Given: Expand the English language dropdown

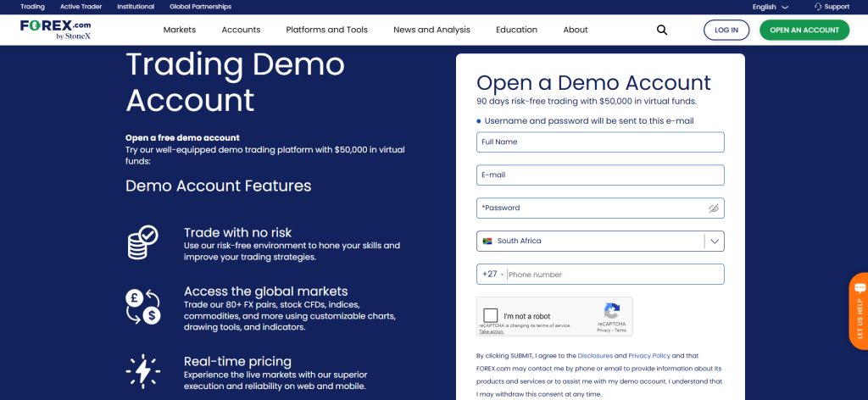Looking at the screenshot, I should [x=770, y=7].
